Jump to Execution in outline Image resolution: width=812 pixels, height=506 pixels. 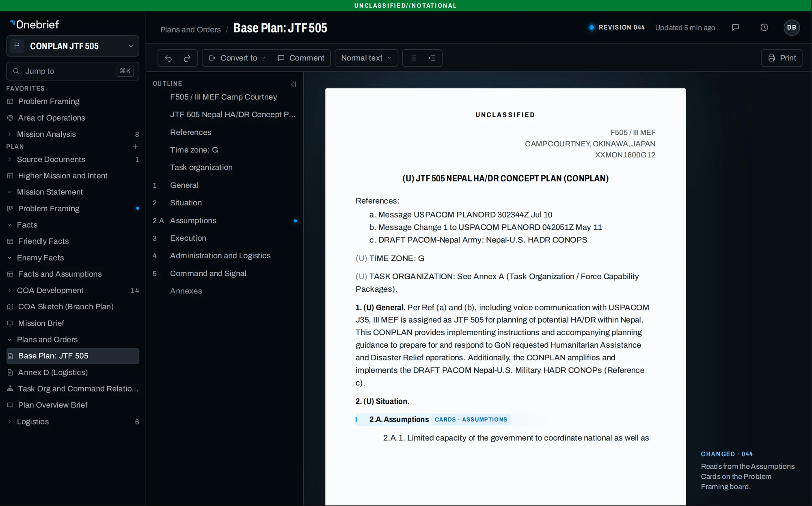pos(225,238)
